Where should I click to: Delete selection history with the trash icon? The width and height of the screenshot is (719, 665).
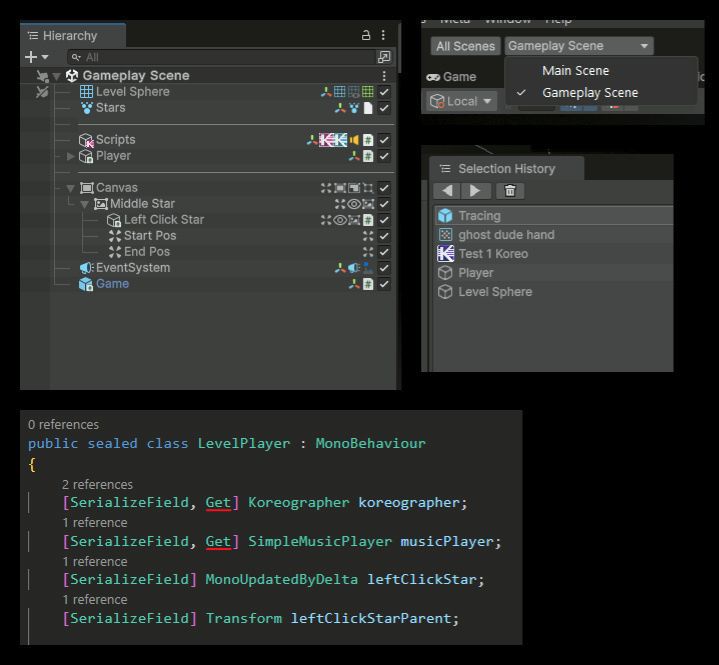[x=510, y=191]
